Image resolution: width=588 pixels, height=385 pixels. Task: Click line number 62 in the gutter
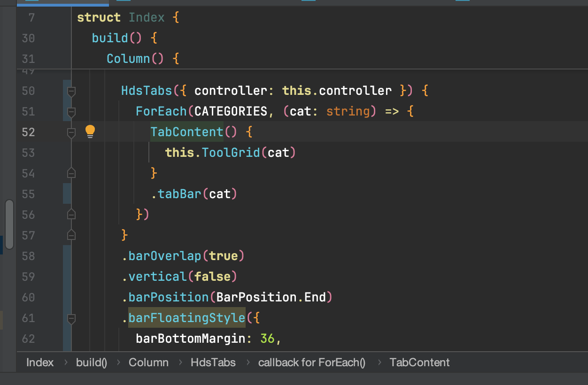28,339
